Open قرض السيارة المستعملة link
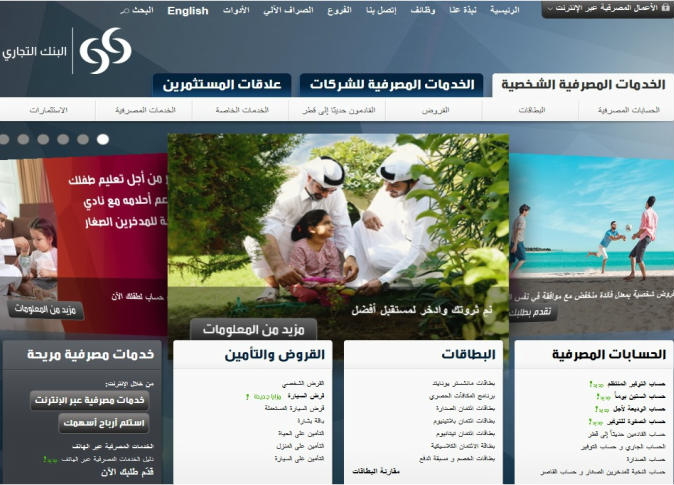The height and width of the screenshot is (485, 674). [294, 408]
